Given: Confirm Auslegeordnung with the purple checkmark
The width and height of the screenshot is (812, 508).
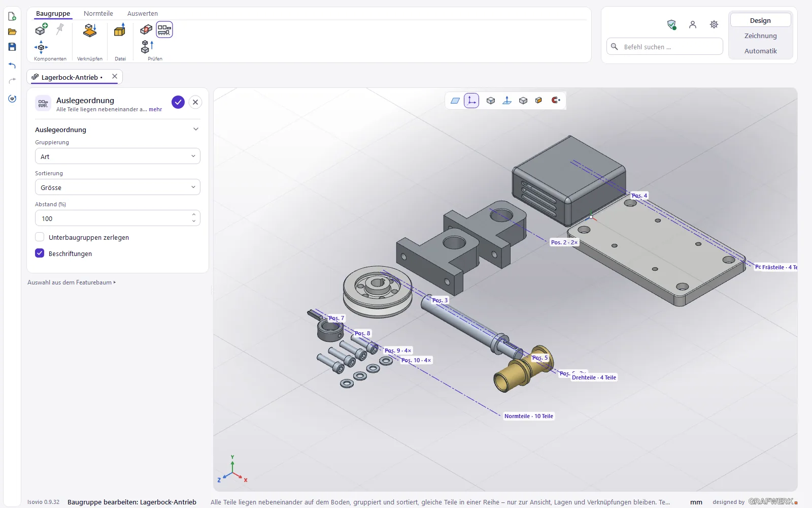Looking at the screenshot, I should pos(178,102).
